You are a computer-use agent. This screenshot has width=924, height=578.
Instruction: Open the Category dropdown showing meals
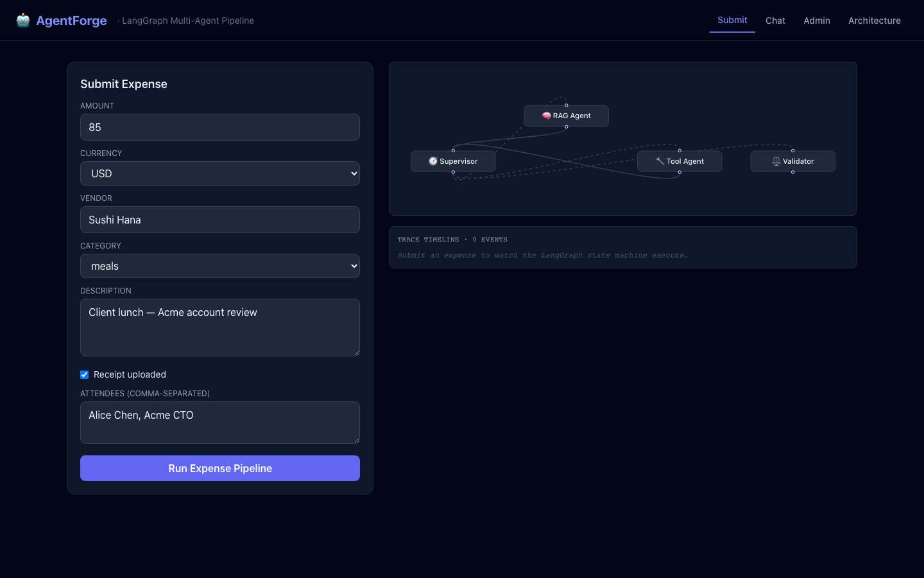click(220, 266)
